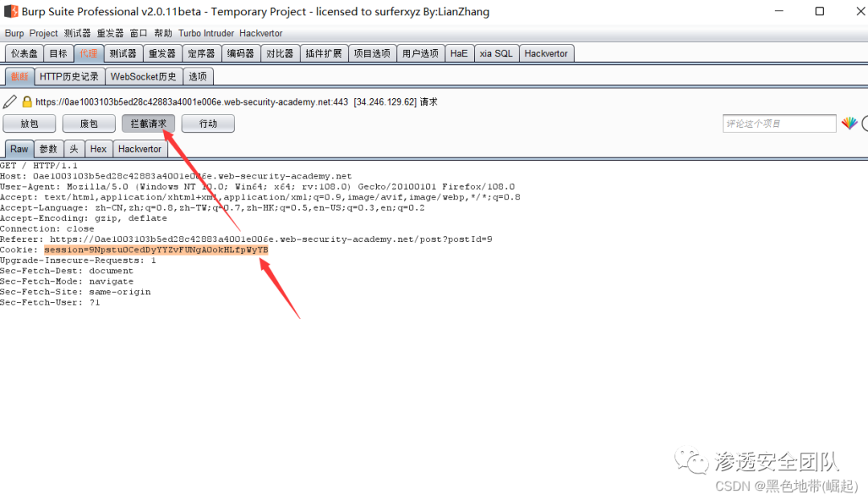868x500 pixels.
Task: Select the 代理 tab
Action: pos(88,54)
